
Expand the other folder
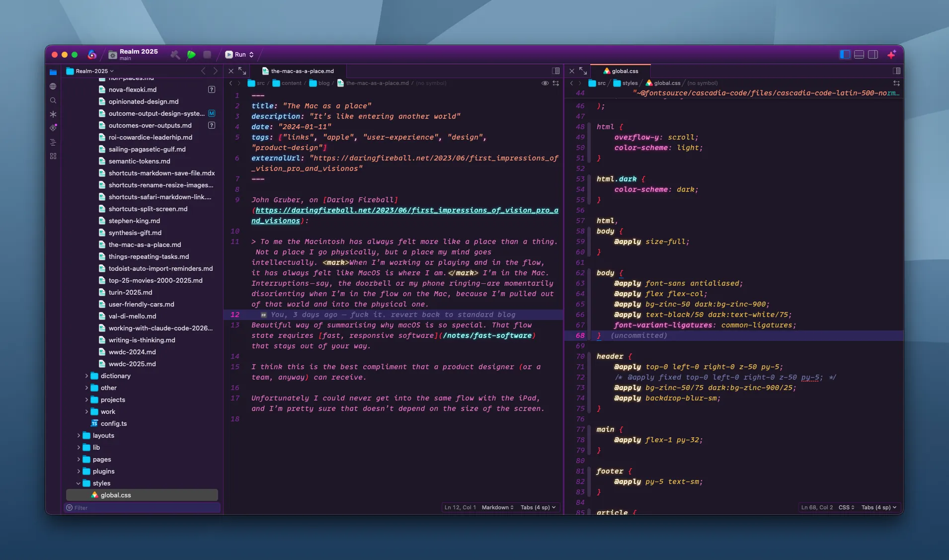pos(86,388)
